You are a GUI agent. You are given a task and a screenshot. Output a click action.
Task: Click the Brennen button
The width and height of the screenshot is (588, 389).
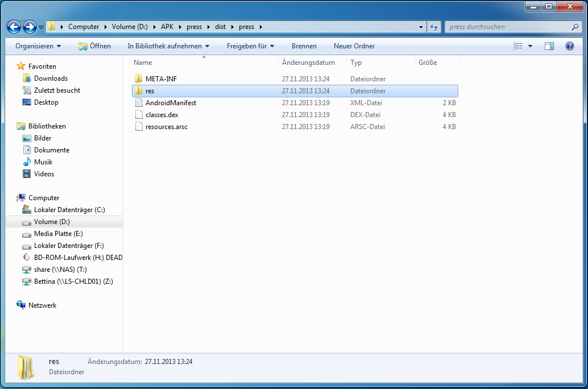pyautogui.click(x=304, y=46)
